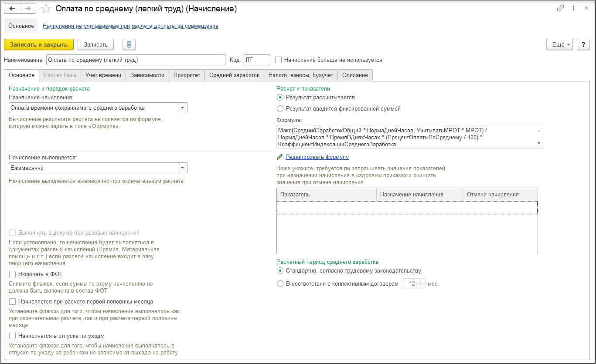Open the three-dot menu in title bar
Screen dimensions: 596x364
[x=573, y=8]
